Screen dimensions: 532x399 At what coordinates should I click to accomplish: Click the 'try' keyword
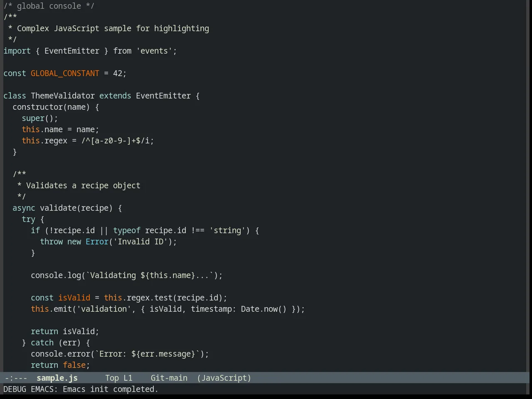pyautogui.click(x=28, y=219)
